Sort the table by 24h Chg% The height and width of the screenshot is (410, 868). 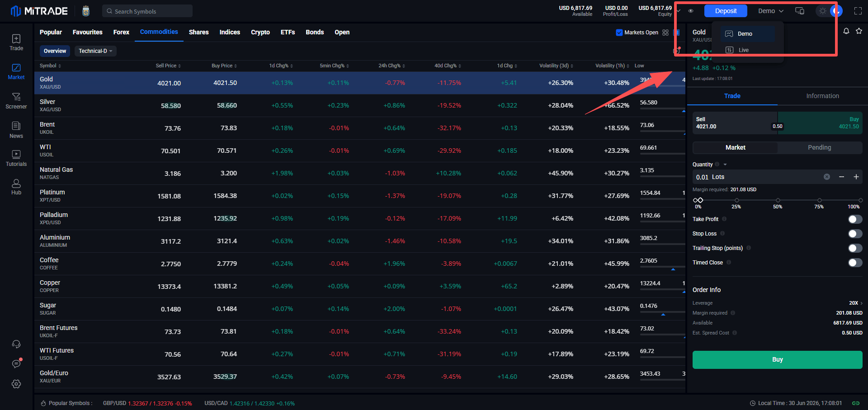(392, 66)
